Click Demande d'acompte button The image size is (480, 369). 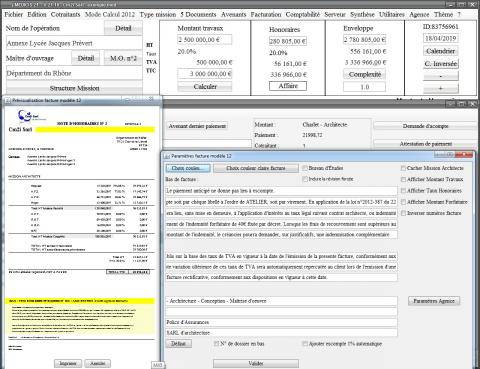click(425, 126)
